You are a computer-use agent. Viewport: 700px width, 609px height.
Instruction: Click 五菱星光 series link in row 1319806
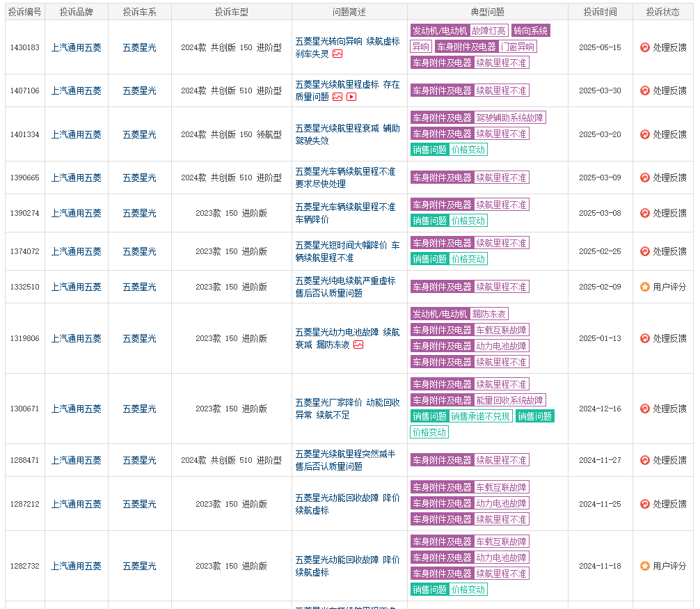140,338
